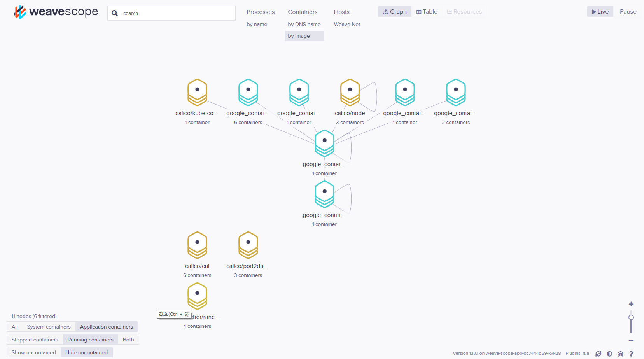Click the bug report icon
The image size is (644, 359).
[621, 354]
